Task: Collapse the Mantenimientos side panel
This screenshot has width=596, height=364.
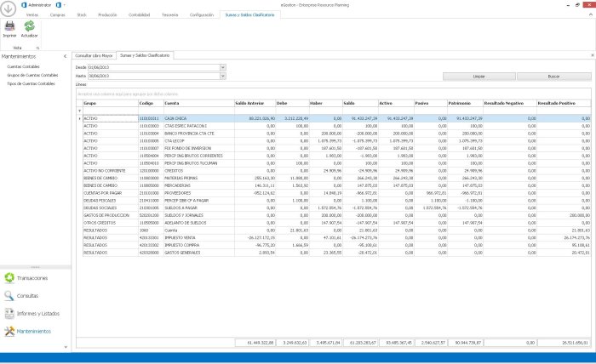Action: pyautogui.click(x=63, y=56)
